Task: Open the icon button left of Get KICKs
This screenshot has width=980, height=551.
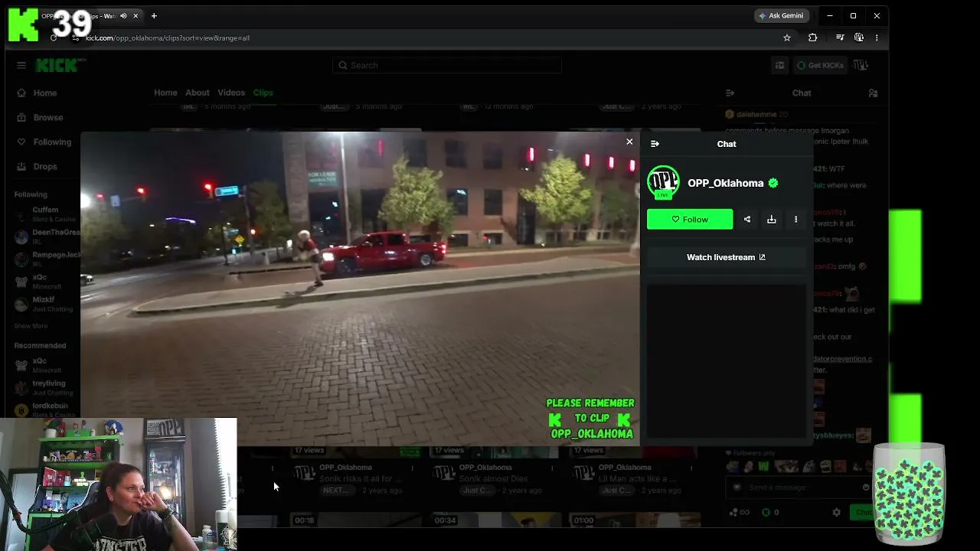Action: [x=779, y=65]
